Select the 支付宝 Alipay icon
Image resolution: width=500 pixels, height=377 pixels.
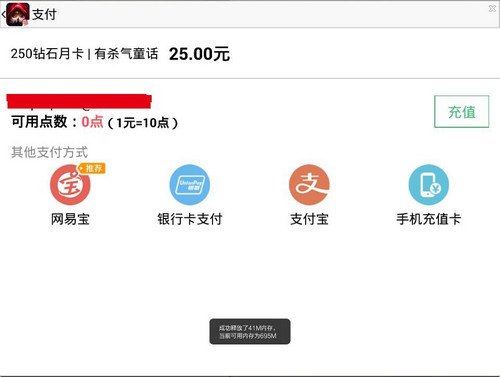(309, 184)
